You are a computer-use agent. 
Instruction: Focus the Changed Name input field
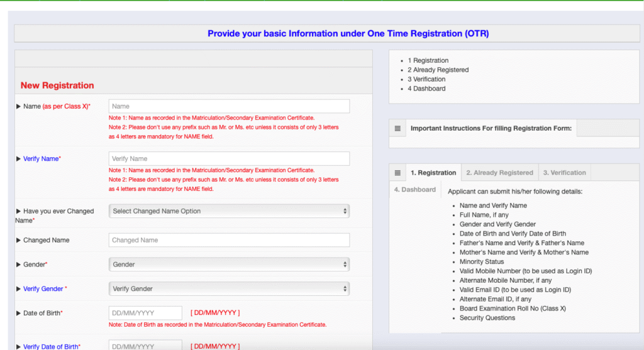229,240
